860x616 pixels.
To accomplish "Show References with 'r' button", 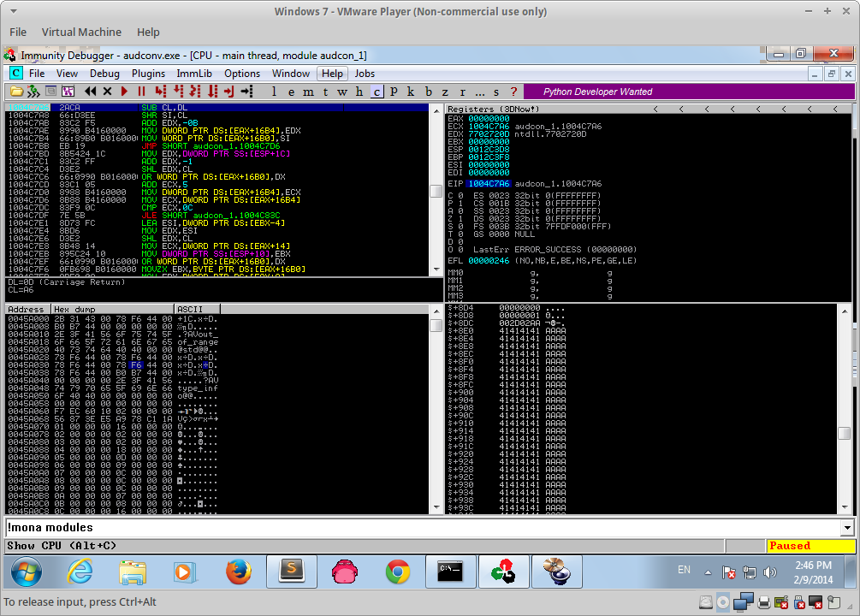I will click(x=462, y=92).
